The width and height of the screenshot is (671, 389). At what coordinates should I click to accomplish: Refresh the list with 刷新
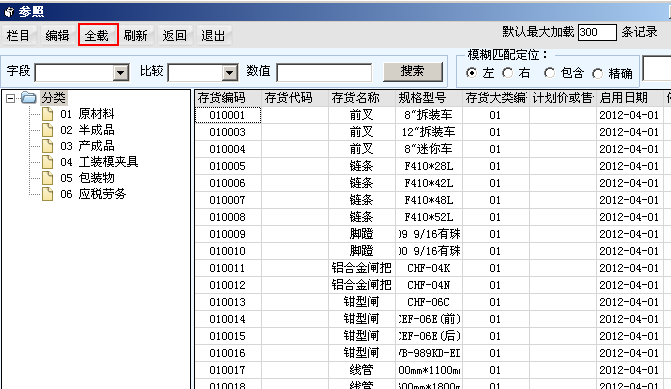(x=136, y=35)
